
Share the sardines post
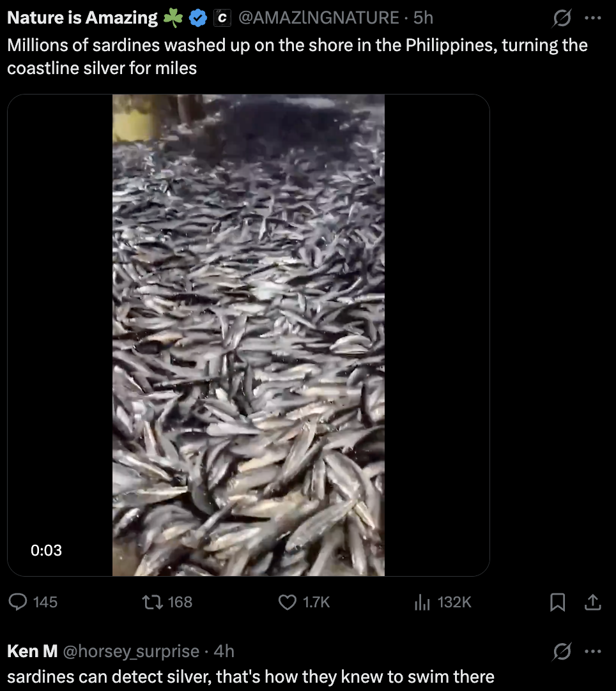pos(592,602)
